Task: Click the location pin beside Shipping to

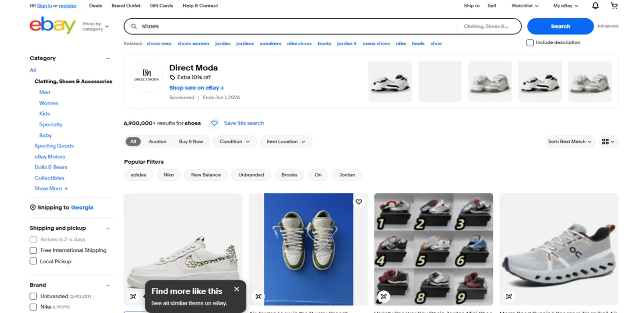Action: tap(33, 208)
